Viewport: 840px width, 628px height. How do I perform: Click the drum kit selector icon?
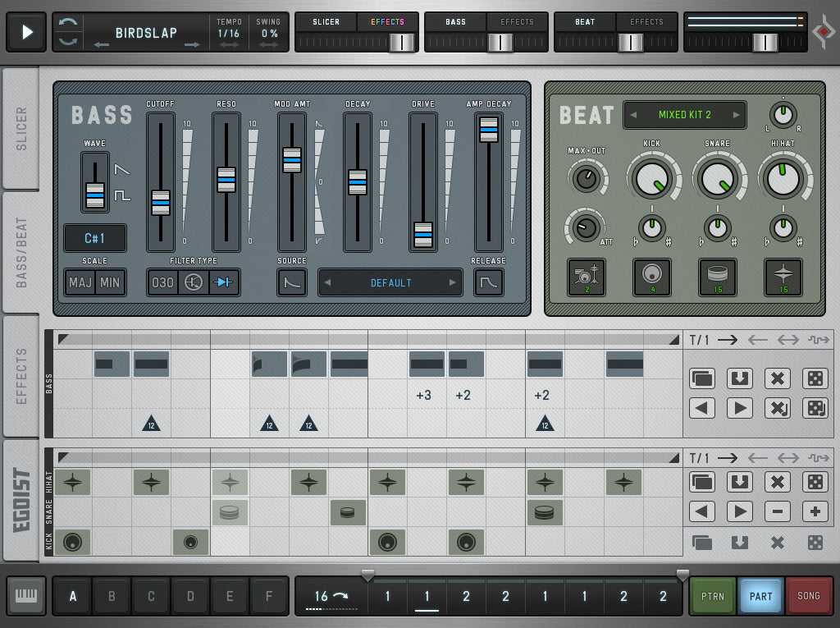586,277
